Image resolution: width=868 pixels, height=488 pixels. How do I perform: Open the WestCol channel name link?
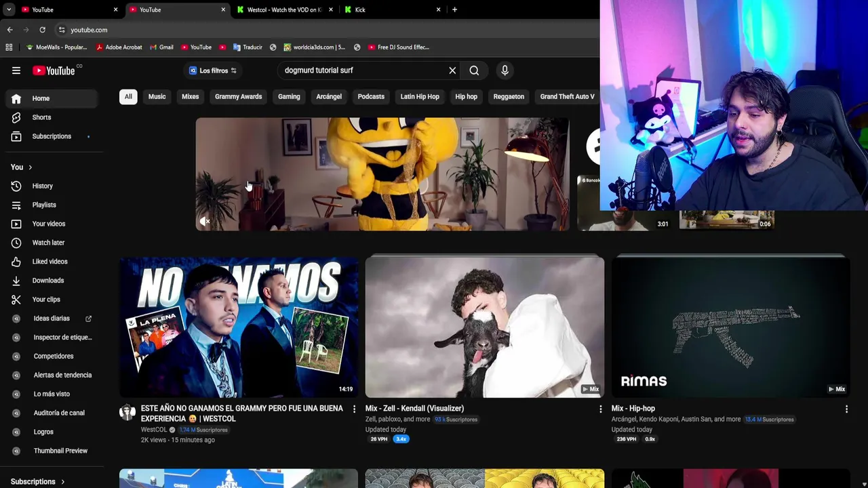coord(154,430)
